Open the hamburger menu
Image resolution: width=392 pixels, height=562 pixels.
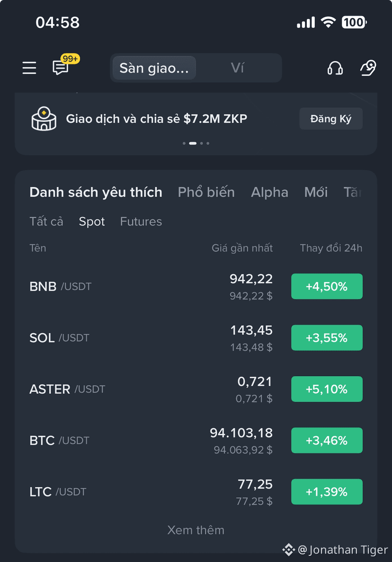pos(29,68)
